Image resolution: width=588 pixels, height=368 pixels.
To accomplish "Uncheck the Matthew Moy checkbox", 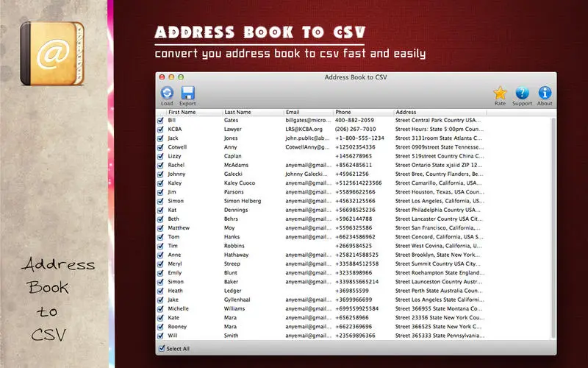I will (160, 228).
